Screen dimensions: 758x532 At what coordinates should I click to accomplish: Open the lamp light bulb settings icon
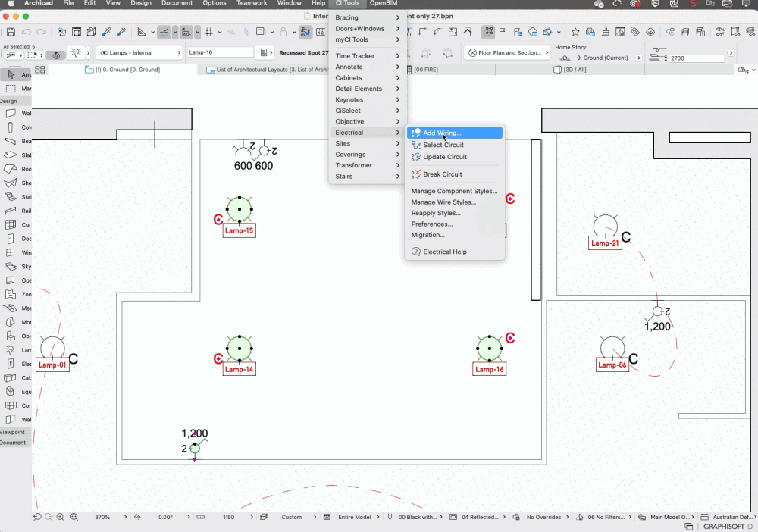pyautogui.click(x=76, y=53)
